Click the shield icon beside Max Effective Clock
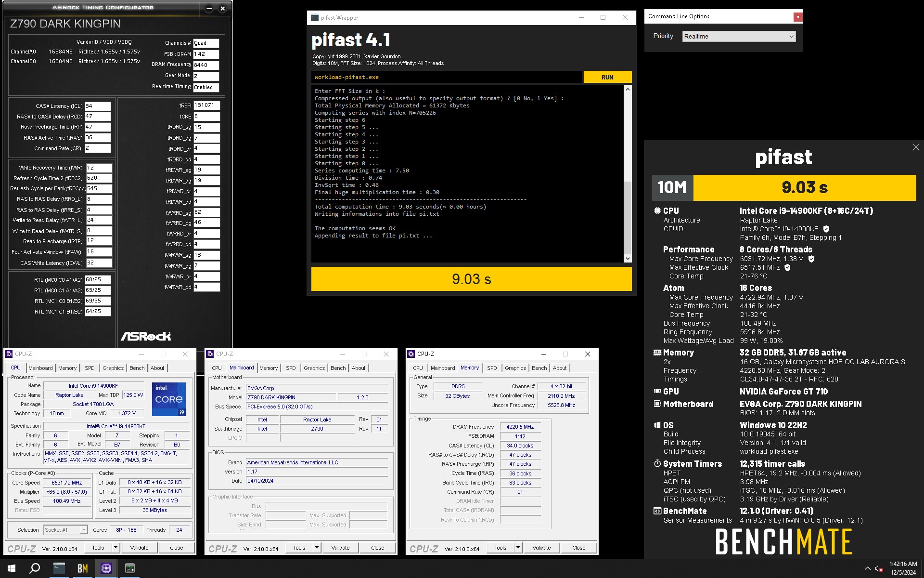The image size is (924, 578). [787, 267]
